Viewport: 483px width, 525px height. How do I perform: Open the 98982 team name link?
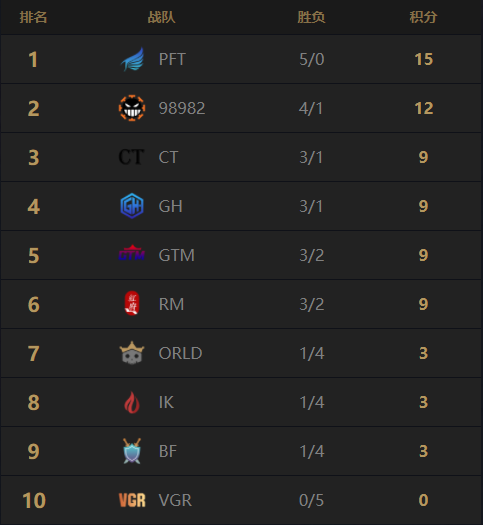tap(182, 108)
